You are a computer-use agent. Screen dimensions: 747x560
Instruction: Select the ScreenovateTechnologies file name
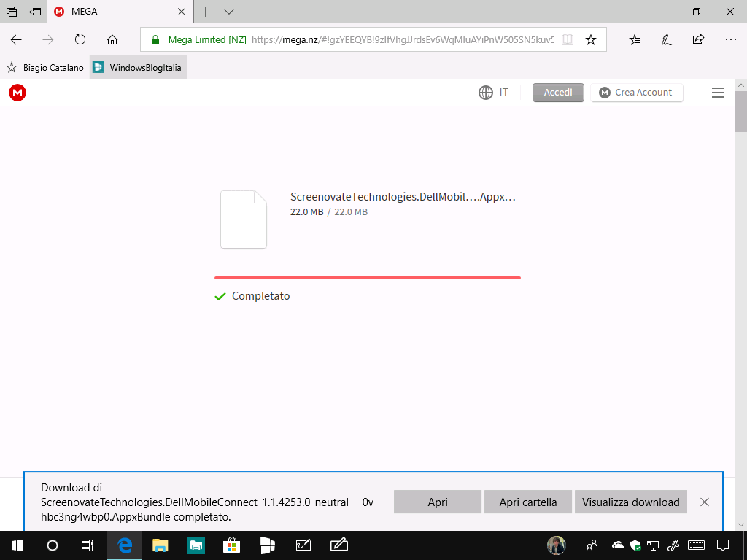click(x=403, y=197)
